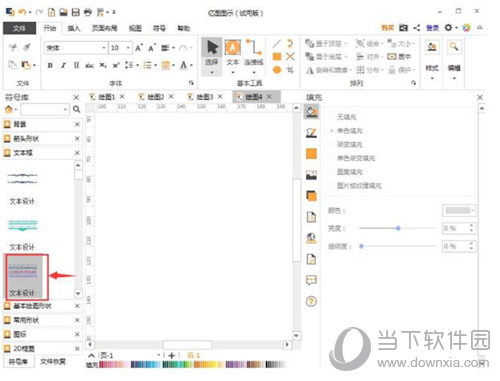Toggle underline formatting
Image resolution: width=500 pixels, height=381 pixels.
[76, 65]
